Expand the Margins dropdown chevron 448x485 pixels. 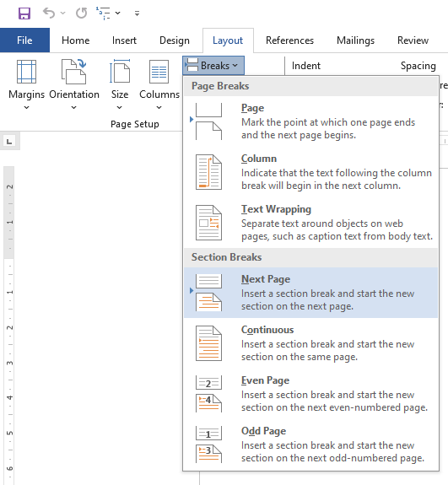coord(27,108)
